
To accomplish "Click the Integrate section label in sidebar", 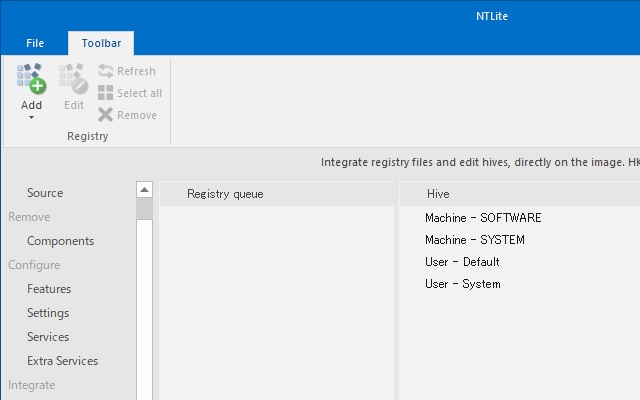I will [x=31, y=385].
